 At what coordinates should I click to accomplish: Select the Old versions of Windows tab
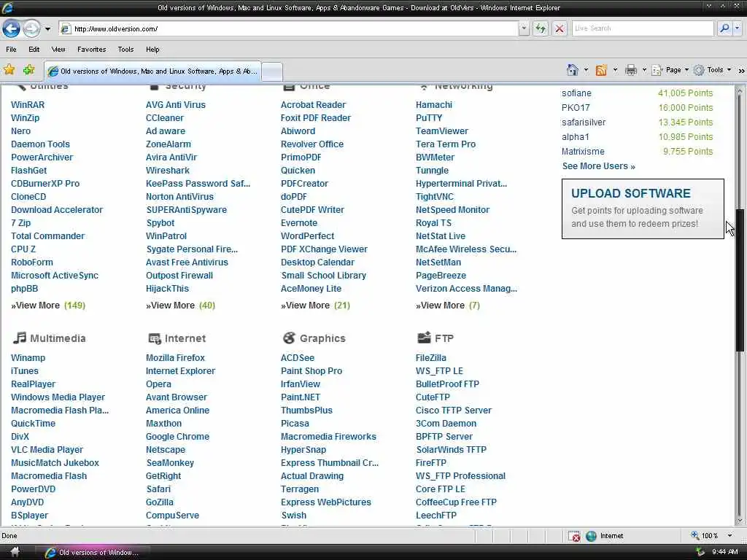(153, 71)
